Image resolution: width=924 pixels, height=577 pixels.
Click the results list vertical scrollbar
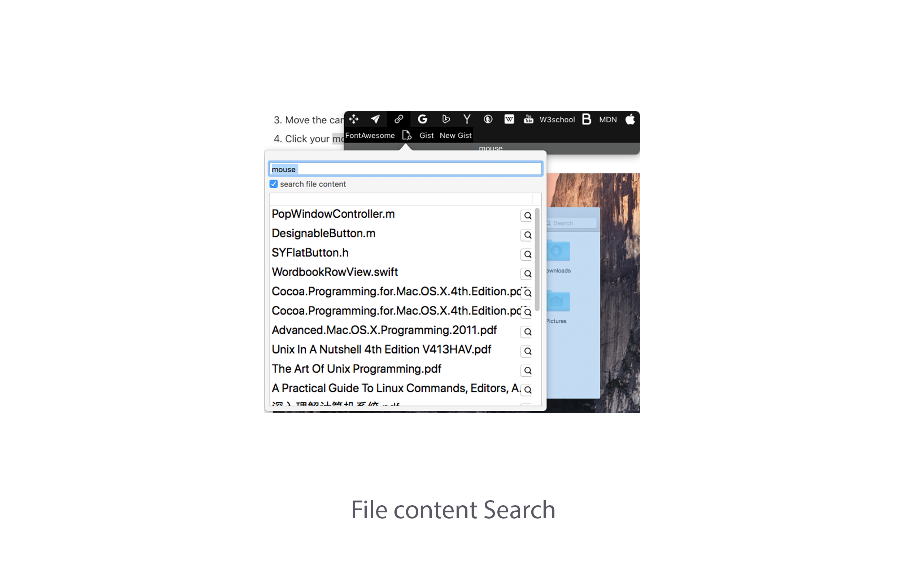click(537, 260)
